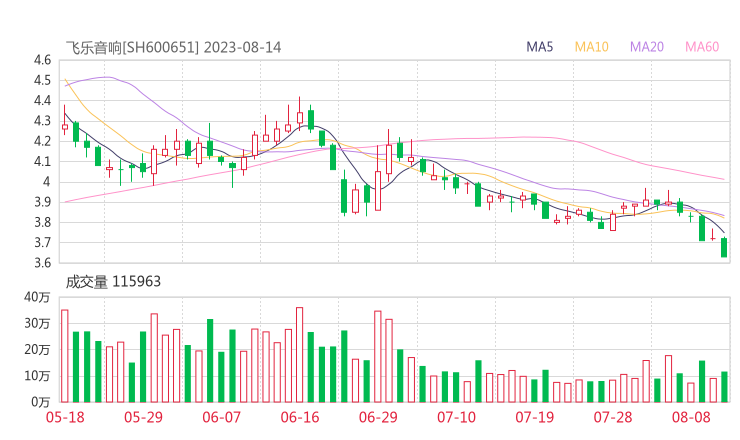
Task: Click the 4.1 price axis label
Action: pyautogui.click(x=42, y=161)
